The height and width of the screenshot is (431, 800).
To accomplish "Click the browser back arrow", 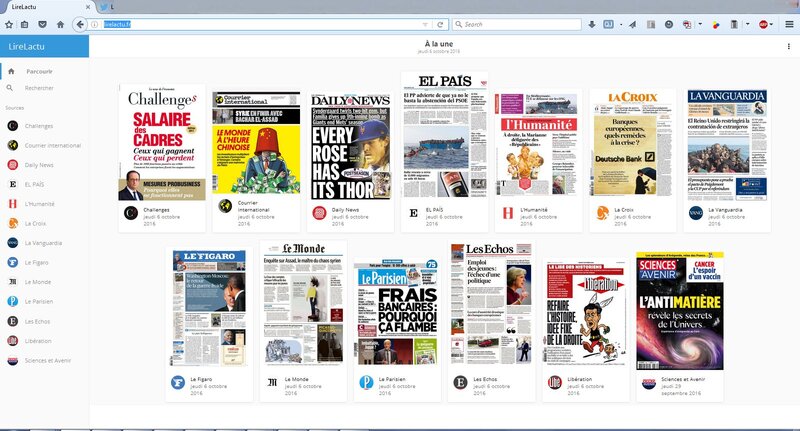I will pos(80,24).
